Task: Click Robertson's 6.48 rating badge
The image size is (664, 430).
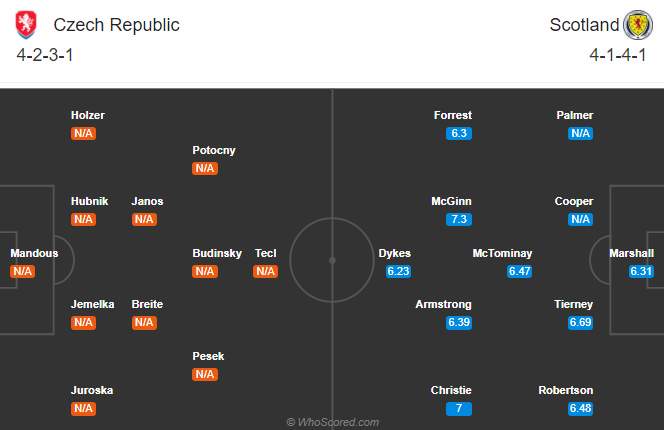Action: tap(580, 408)
